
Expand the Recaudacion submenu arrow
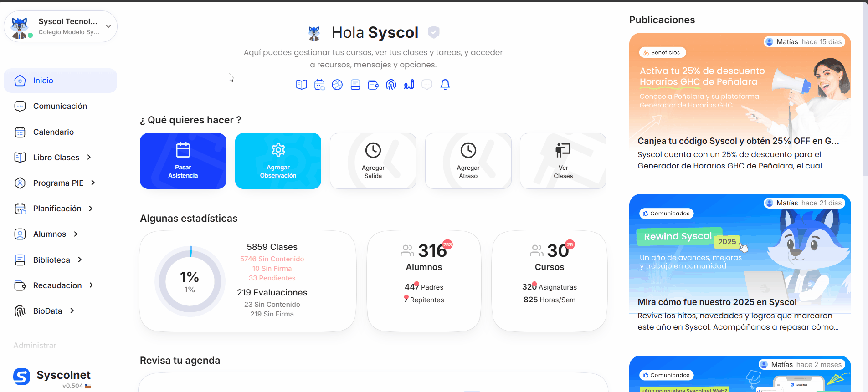coord(91,285)
